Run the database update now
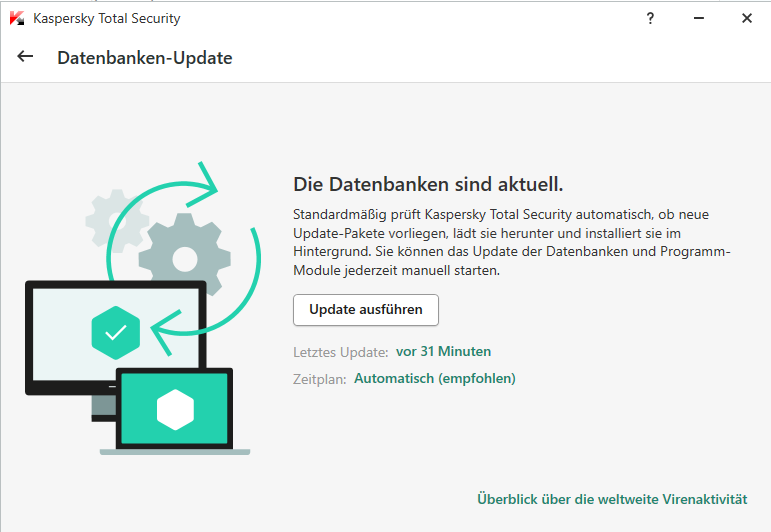Screen dimensions: 771x532 click(x=366, y=310)
